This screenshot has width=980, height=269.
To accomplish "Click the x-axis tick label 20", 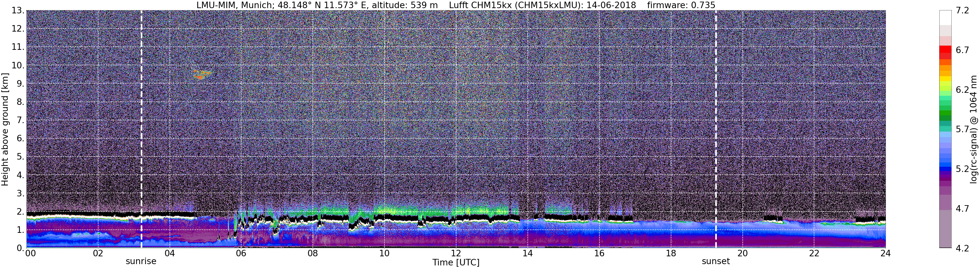I will (742, 253).
